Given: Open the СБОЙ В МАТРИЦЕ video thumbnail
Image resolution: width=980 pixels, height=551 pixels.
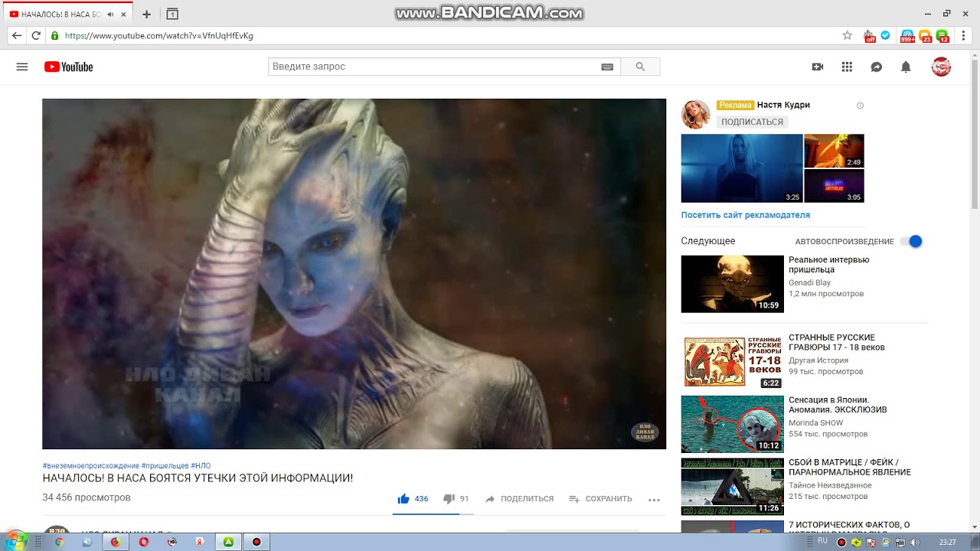Looking at the screenshot, I should click(733, 487).
